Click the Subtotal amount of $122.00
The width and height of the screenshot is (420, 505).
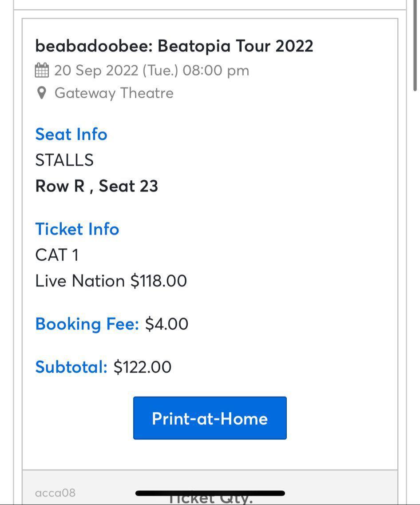point(143,367)
